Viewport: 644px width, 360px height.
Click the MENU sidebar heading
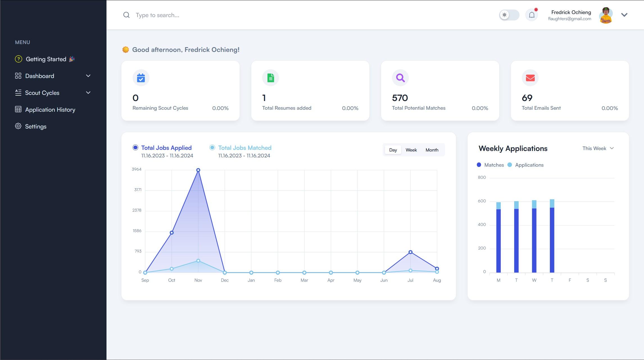(x=22, y=42)
